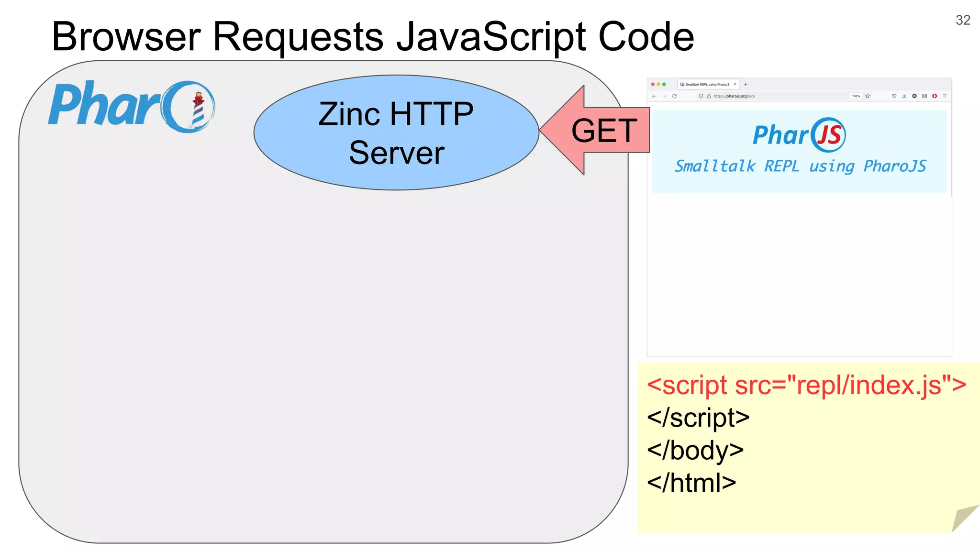Click the library shelves icon in toolbar
The height and width of the screenshot is (551, 980).
[924, 96]
